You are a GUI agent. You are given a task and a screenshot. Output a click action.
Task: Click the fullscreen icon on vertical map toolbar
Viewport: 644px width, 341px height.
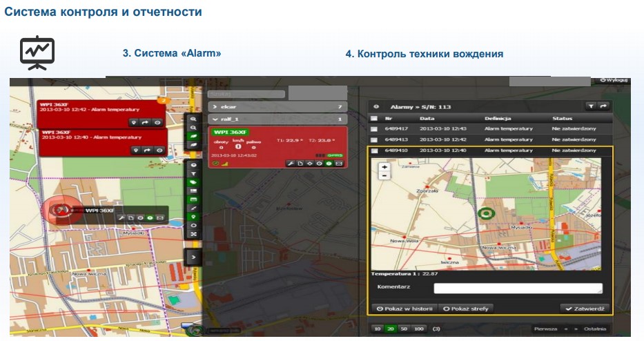tap(194, 235)
